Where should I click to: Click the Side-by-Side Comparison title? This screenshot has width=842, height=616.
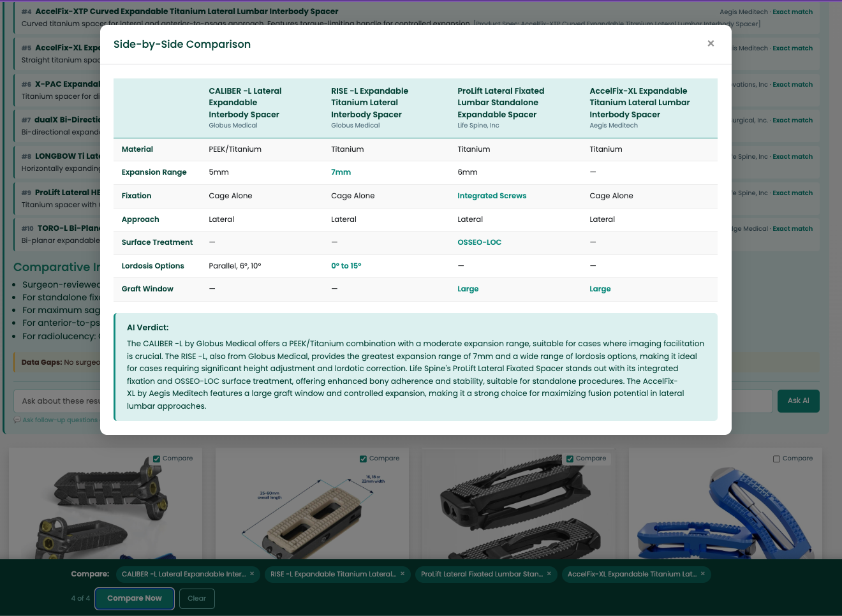tap(182, 44)
